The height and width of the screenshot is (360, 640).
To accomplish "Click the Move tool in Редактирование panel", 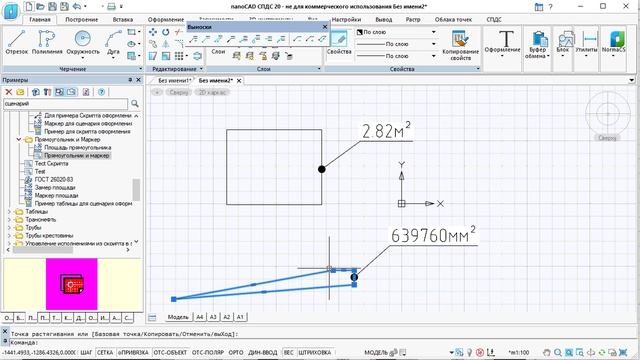I will (153, 32).
